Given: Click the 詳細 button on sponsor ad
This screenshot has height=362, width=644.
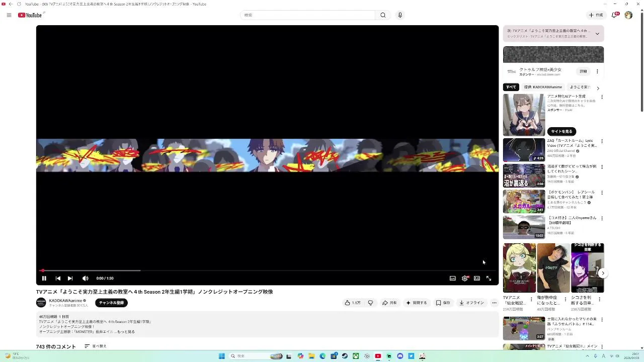Looking at the screenshot, I should click(x=583, y=71).
